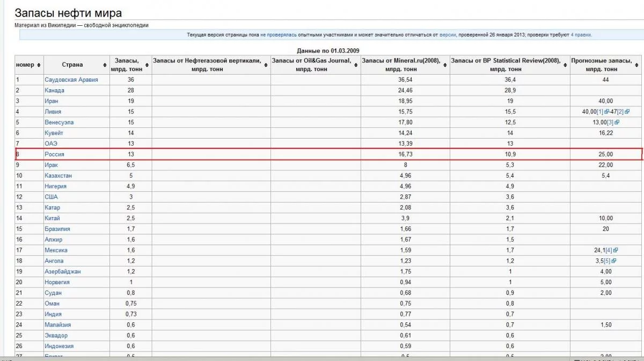Select Венесуэла Mineral.ru value 17,80
644x361 pixels.
[405, 122]
